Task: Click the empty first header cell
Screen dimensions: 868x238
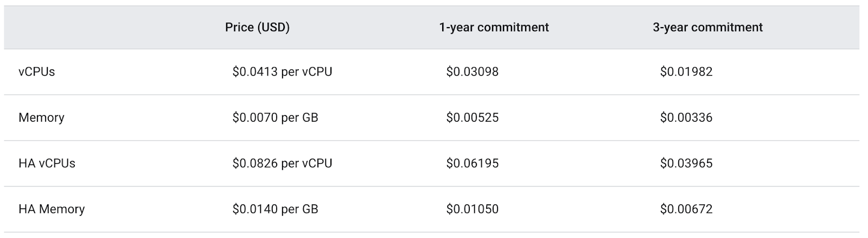Action: click(x=111, y=27)
